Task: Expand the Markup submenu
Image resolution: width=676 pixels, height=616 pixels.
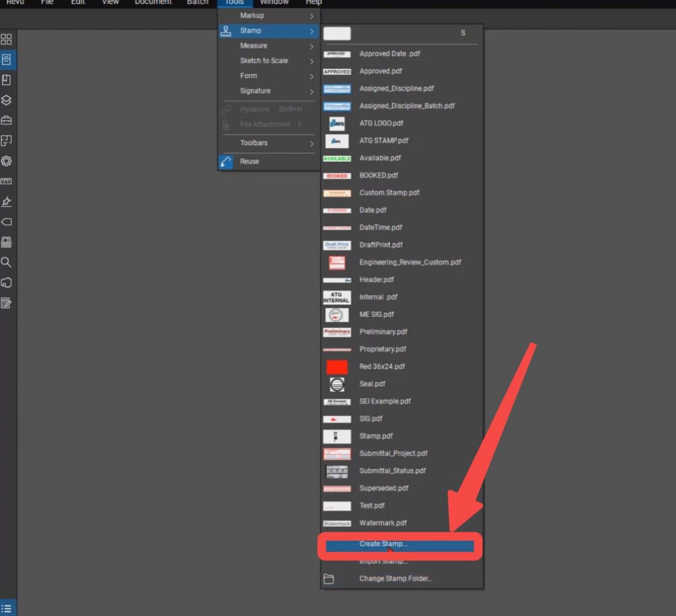Action: coord(252,15)
